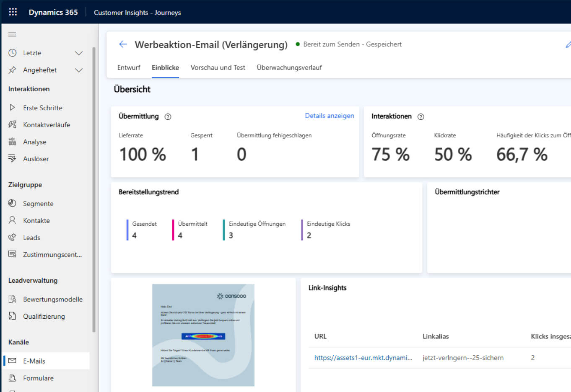The width and height of the screenshot is (571, 392).
Task: Open the Dynamics 365 app launcher grid
Action: (x=13, y=12)
